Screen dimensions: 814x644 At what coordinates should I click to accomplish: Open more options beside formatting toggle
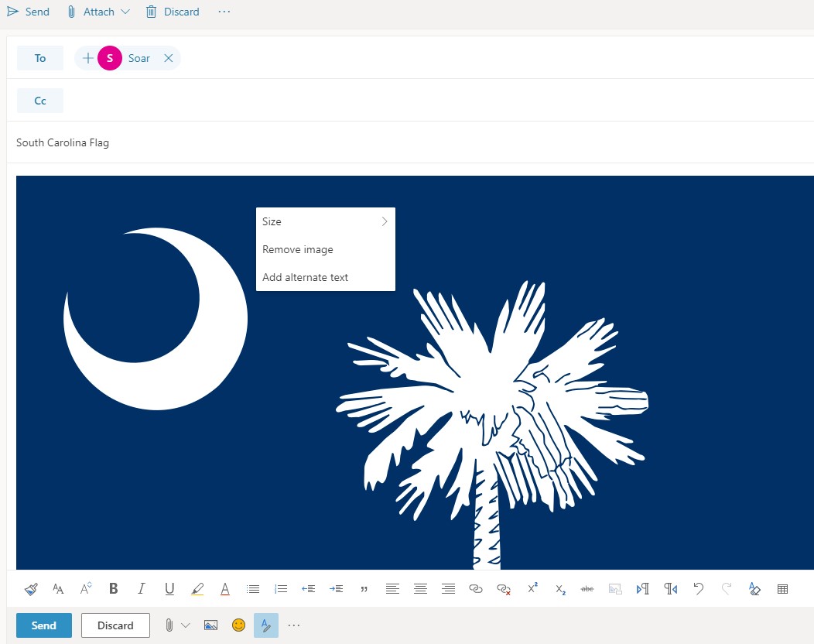click(294, 625)
